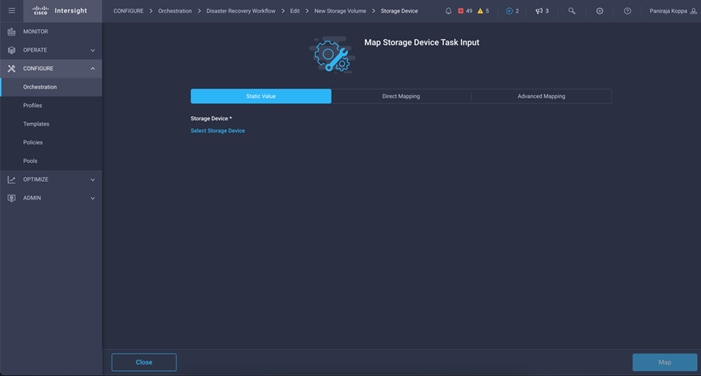Click the Storage Device field label

211,118
